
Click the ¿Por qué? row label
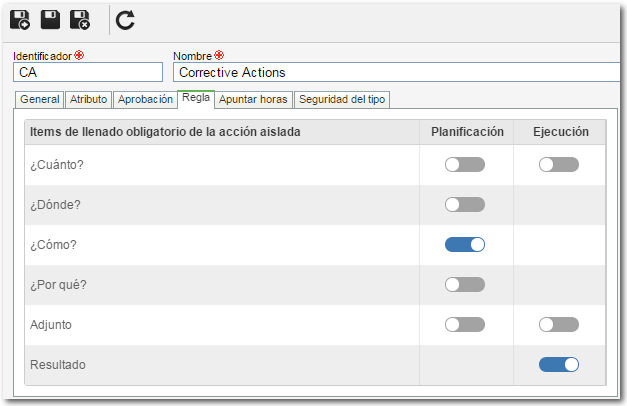(58, 285)
